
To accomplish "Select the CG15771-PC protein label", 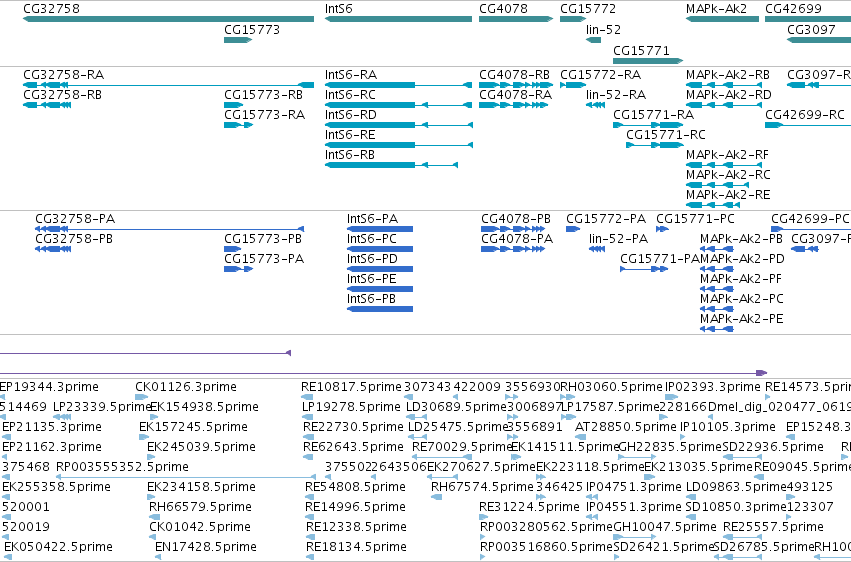I will point(695,219).
